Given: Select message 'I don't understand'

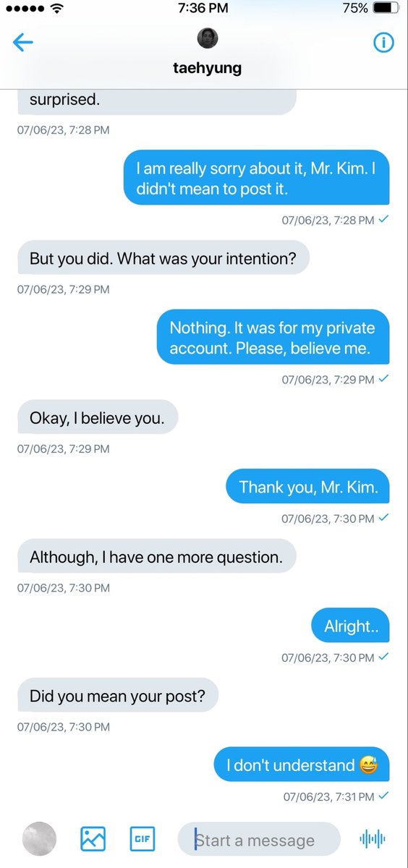Looking at the screenshot, I should [302, 765].
